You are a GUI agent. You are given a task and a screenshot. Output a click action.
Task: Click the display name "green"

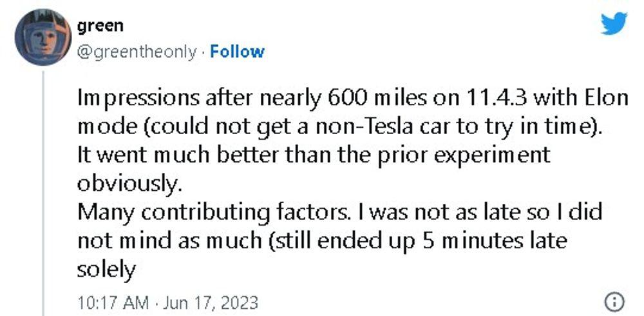100,26
